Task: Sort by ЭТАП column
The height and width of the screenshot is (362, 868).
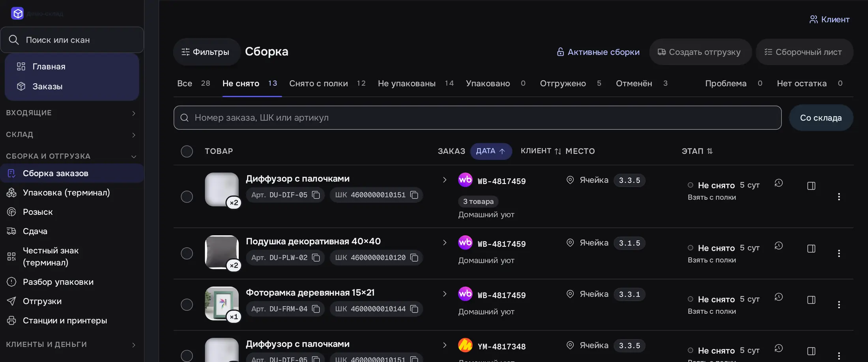Action: point(697,151)
